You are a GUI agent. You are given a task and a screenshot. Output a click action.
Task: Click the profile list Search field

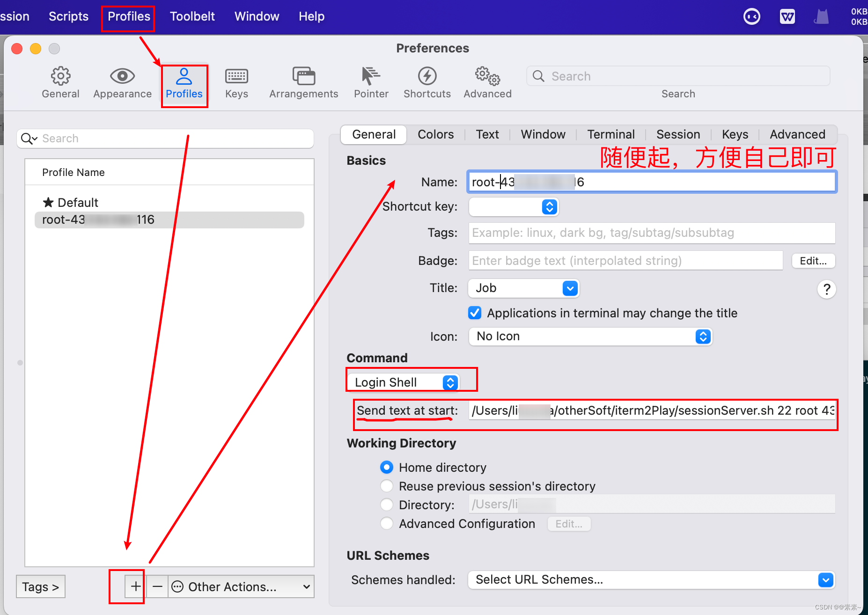[x=165, y=139]
